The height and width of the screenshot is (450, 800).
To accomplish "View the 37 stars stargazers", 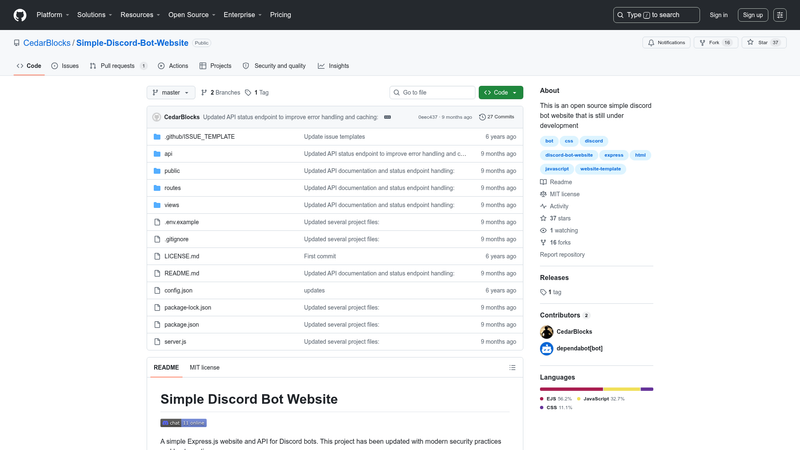I will pos(555,218).
